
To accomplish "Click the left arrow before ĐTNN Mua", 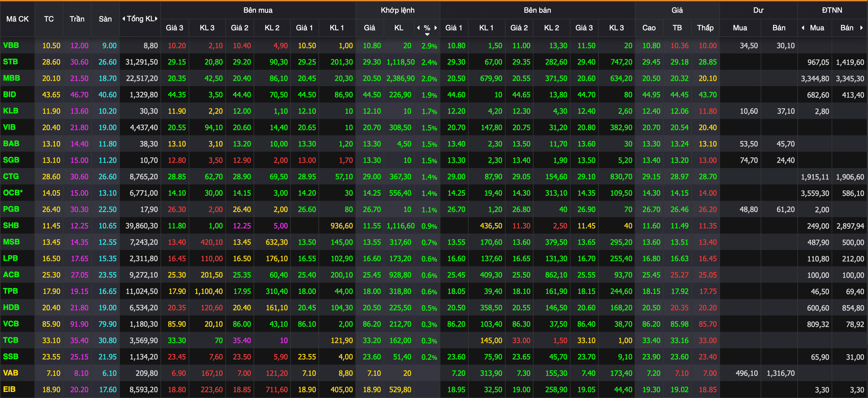I will tap(803, 28).
